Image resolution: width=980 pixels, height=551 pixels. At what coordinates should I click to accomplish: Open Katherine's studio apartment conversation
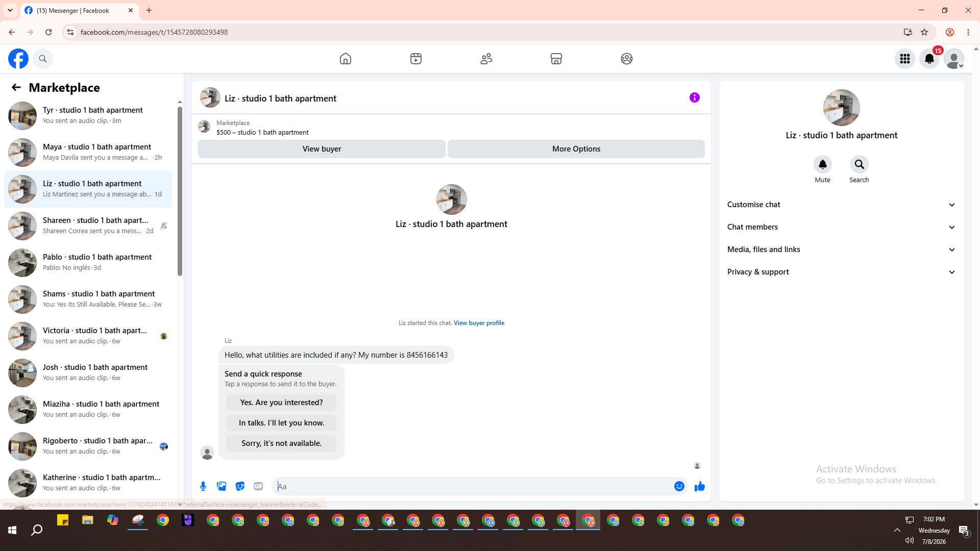[88, 483]
